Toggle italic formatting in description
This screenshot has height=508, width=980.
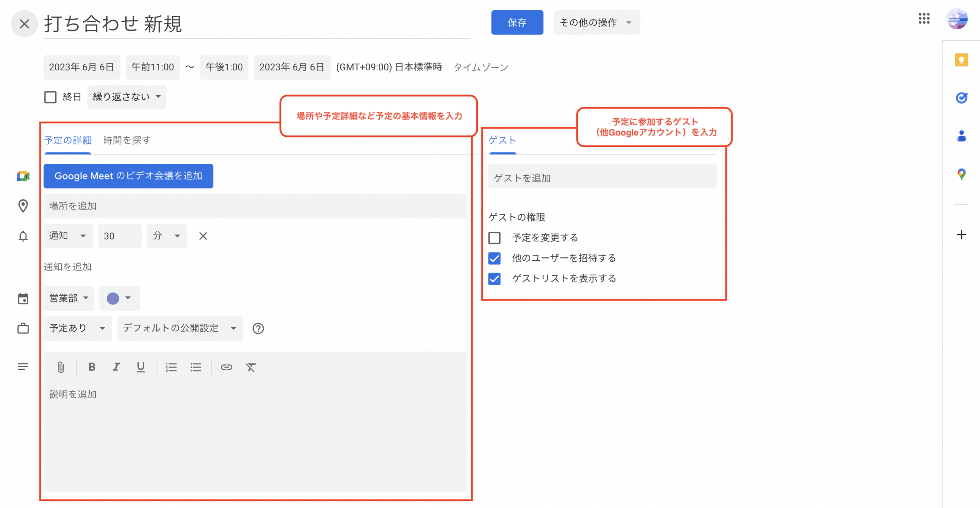[x=116, y=367]
